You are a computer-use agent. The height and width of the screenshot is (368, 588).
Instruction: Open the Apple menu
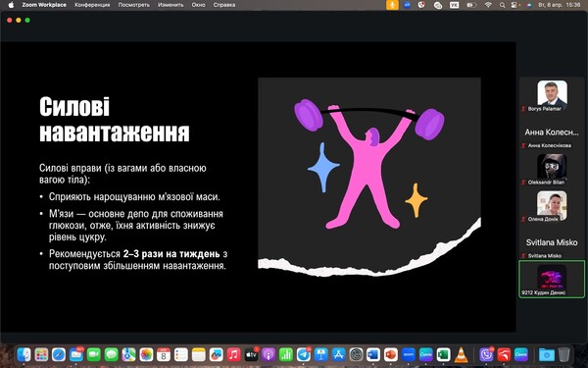(11, 5)
